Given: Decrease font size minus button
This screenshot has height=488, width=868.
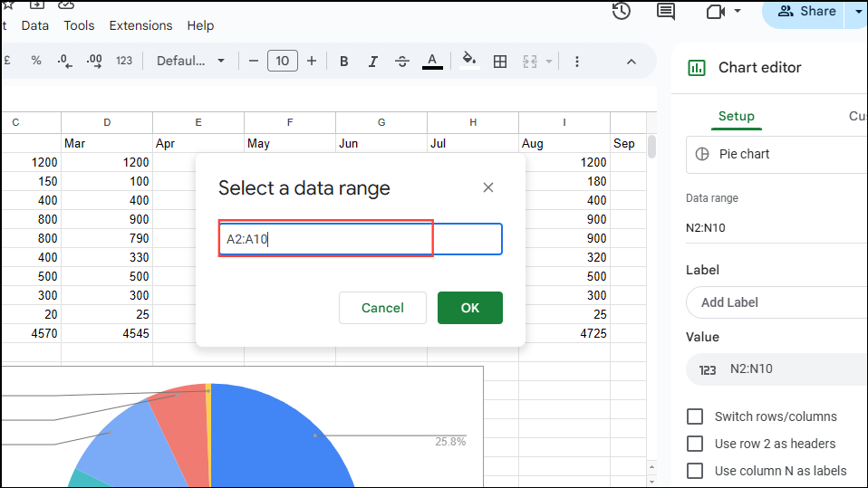Looking at the screenshot, I should pos(254,61).
